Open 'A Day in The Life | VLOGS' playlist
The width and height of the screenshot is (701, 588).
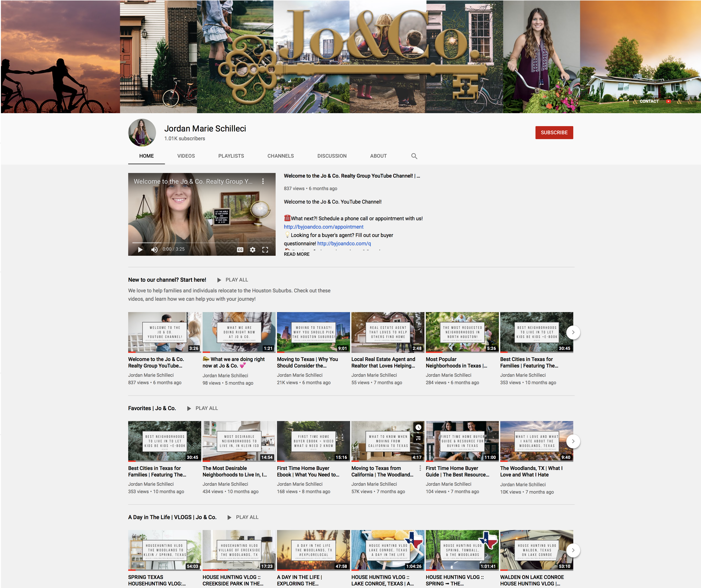[172, 517]
